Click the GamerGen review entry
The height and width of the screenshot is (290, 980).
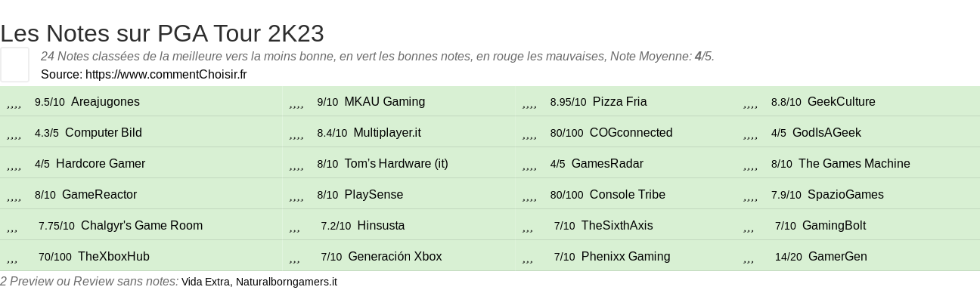837,257
